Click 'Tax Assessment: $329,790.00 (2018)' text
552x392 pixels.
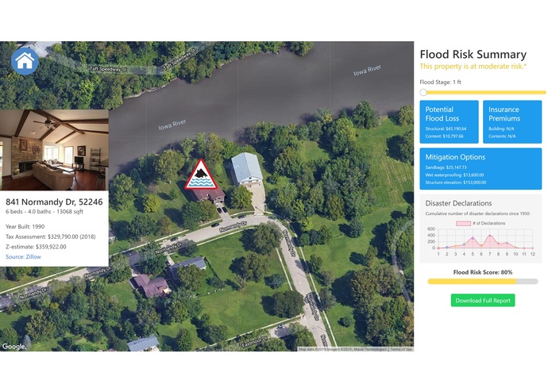click(51, 236)
